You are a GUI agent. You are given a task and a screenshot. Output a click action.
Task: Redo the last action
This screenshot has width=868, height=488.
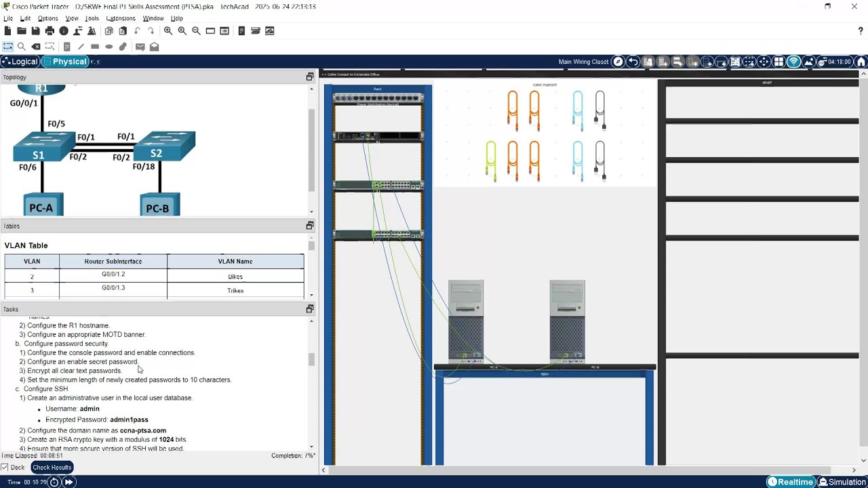[x=151, y=30]
